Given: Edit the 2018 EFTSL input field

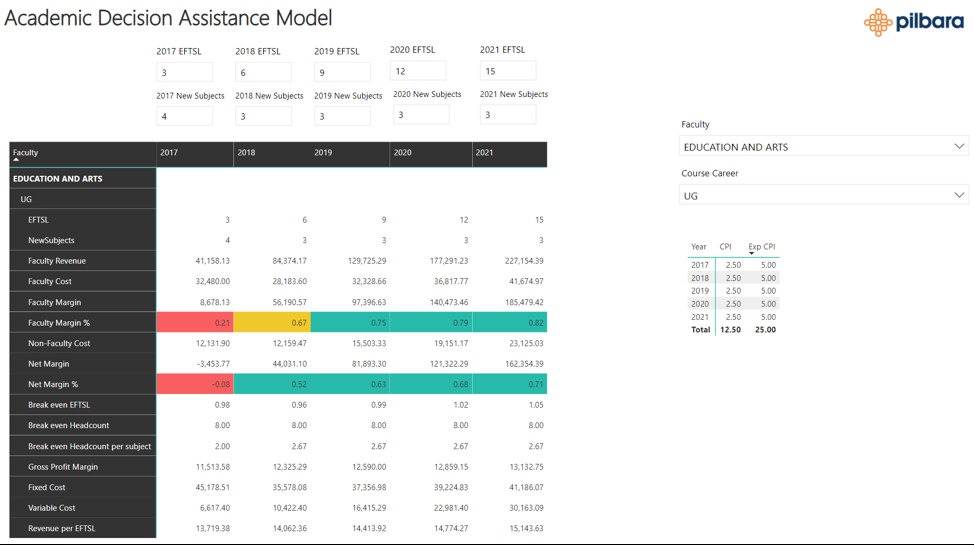Looking at the screenshot, I should tap(263, 72).
